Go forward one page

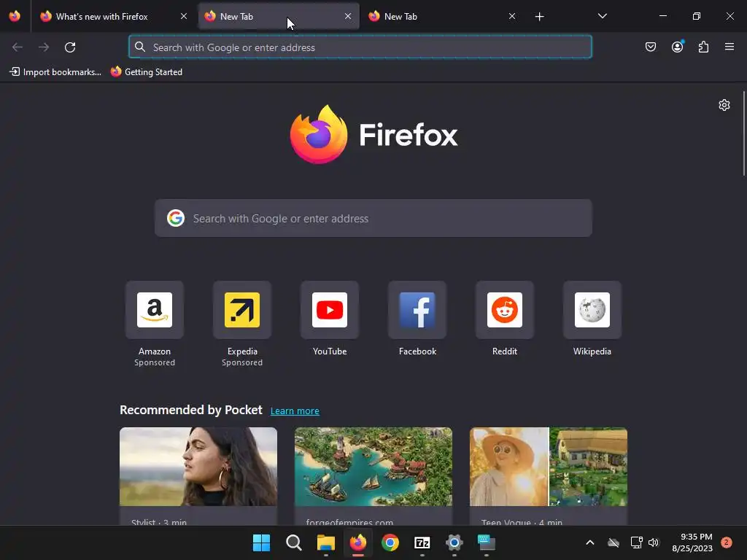pos(44,47)
